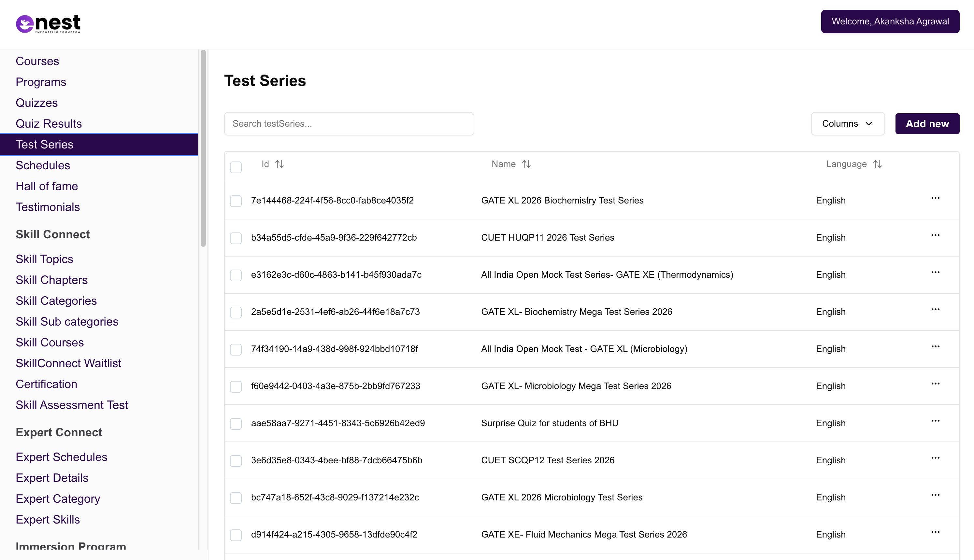
Task: Tick checkbox for GATE XE (Thermodynamics) mock series
Action: tap(236, 275)
